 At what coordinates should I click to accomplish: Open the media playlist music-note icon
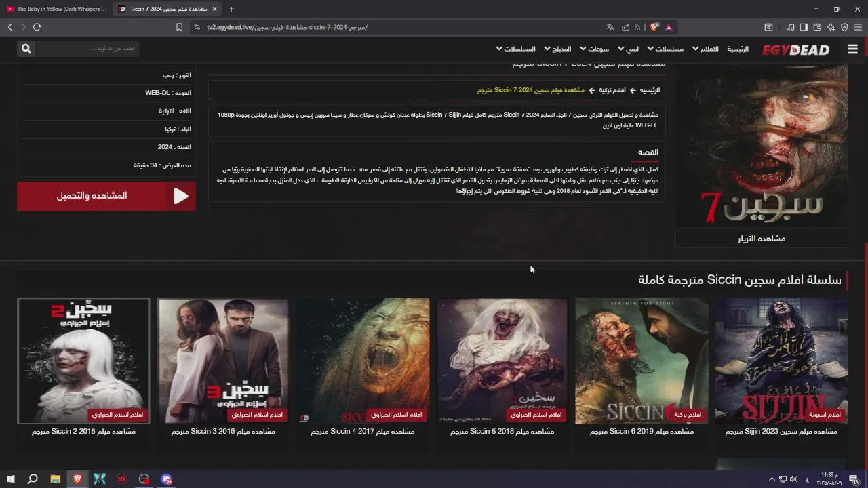(790, 27)
